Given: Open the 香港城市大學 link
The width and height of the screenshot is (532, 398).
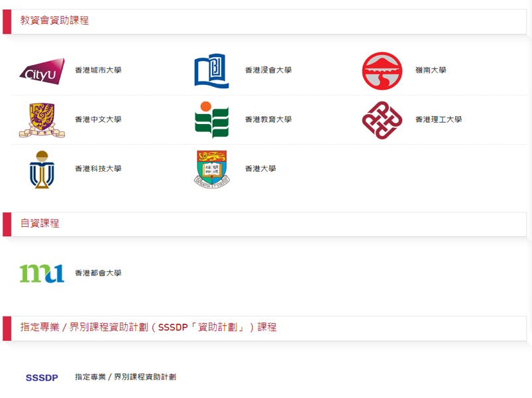Looking at the screenshot, I should pyautogui.click(x=98, y=70).
